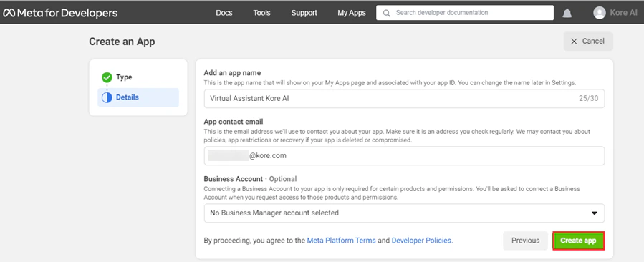
Task: Click the Create an App heading
Action: click(122, 42)
